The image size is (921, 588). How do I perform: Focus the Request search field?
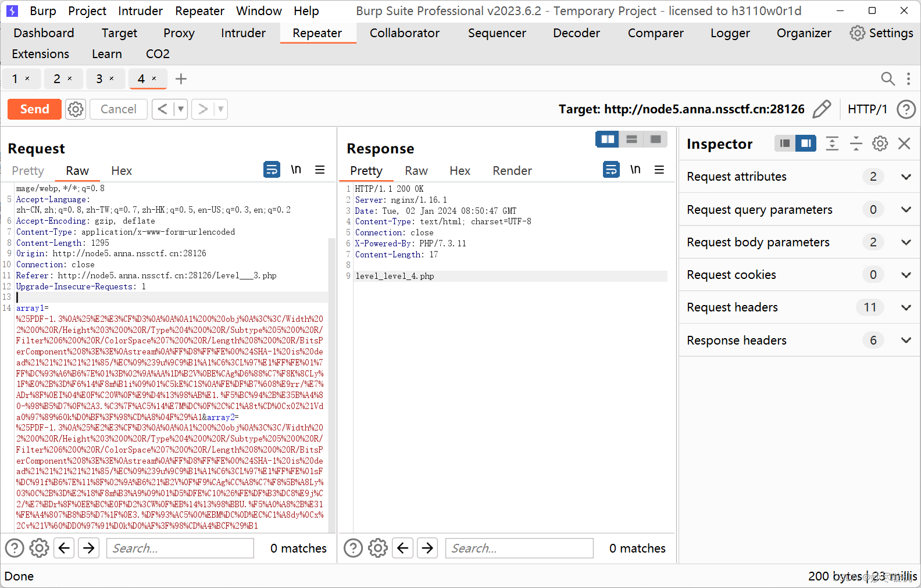pyautogui.click(x=180, y=548)
